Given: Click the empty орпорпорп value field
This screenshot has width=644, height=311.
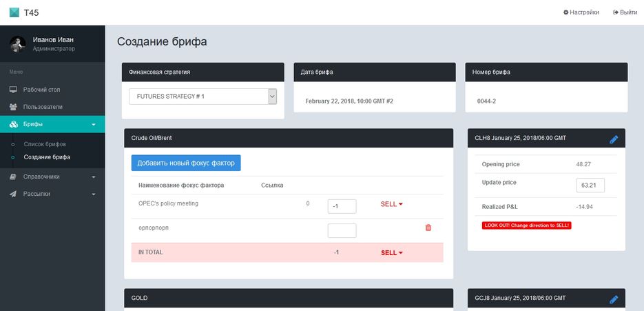Looking at the screenshot, I should tap(342, 231).
